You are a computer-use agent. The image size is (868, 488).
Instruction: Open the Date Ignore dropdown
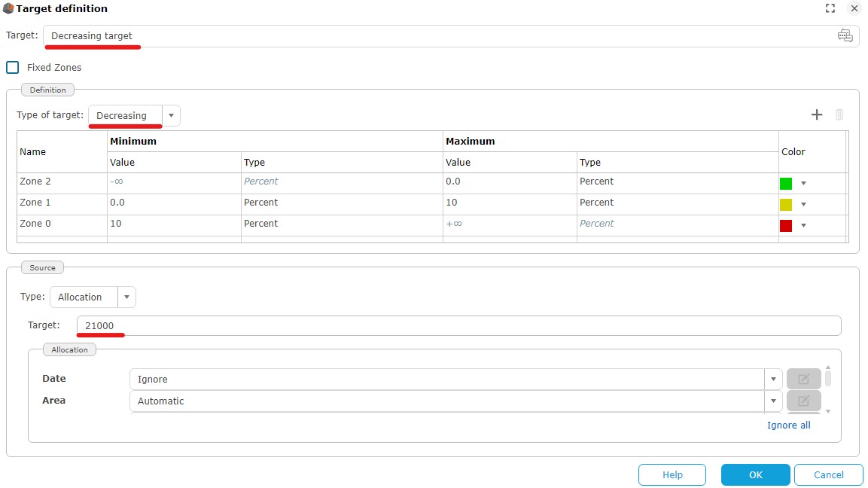(x=772, y=379)
